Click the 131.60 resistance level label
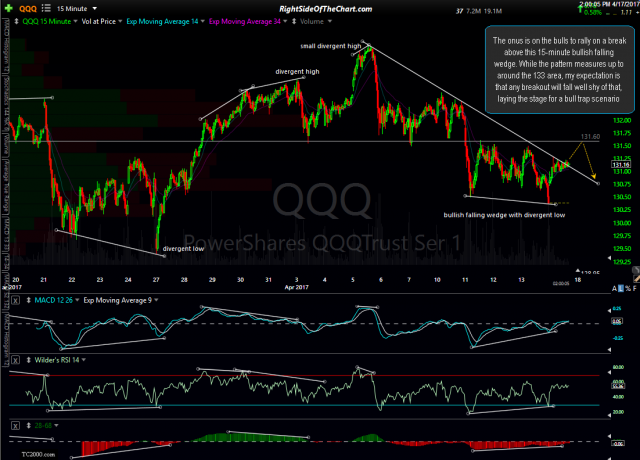The height and width of the screenshot is (460, 640). [x=590, y=137]
